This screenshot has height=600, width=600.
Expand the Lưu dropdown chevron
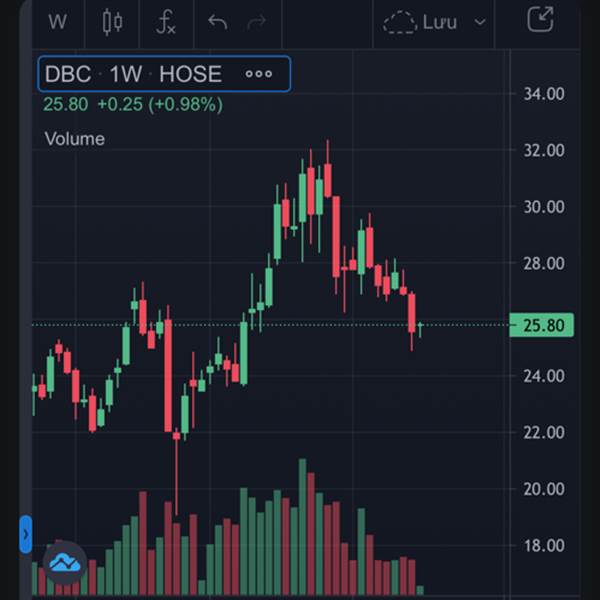(x=480, y=22)
